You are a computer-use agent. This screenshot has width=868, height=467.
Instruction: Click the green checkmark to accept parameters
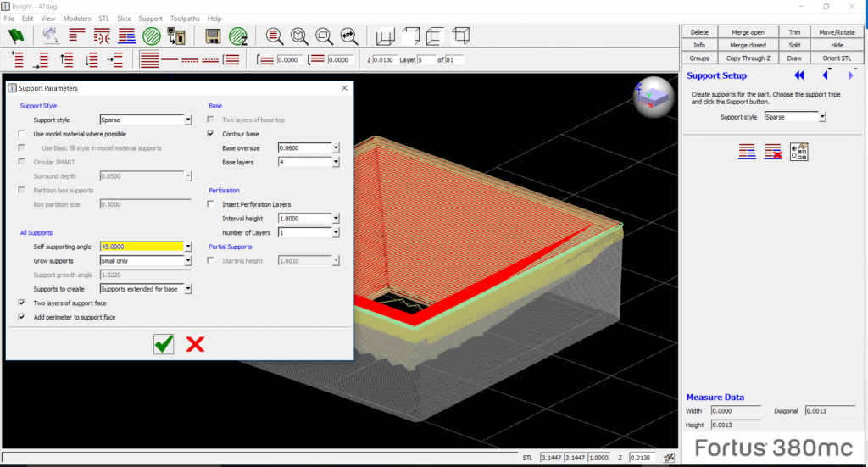164,343
